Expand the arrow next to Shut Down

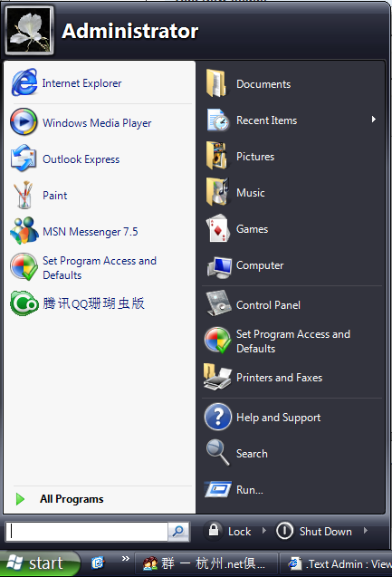tap(365, 531)
